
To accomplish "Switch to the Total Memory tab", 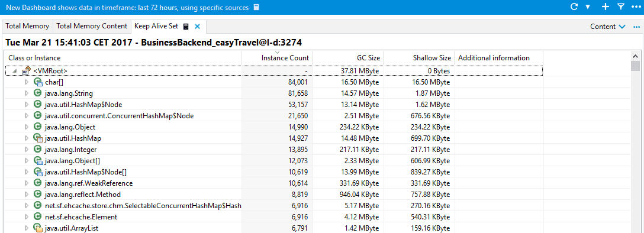I will [x=27, y=26].
